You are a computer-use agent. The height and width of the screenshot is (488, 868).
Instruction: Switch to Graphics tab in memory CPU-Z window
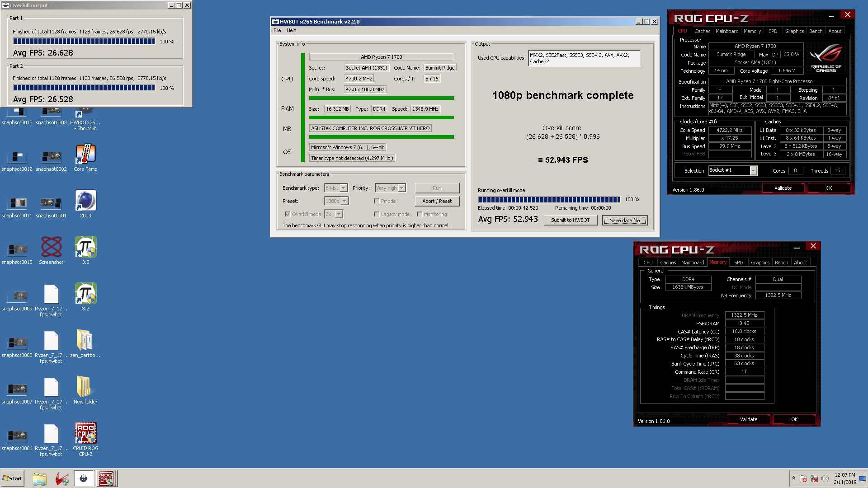pyautogui.click(x=760, y=263)
